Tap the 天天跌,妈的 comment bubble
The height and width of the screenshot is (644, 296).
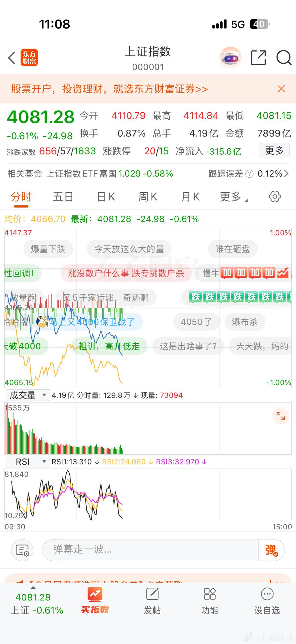(260, 346)
